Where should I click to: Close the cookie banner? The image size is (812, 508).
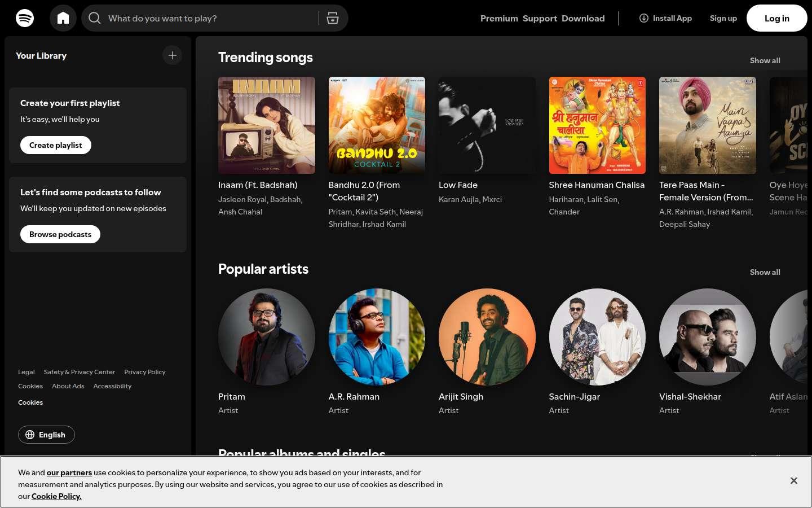(x=794, y=481)
